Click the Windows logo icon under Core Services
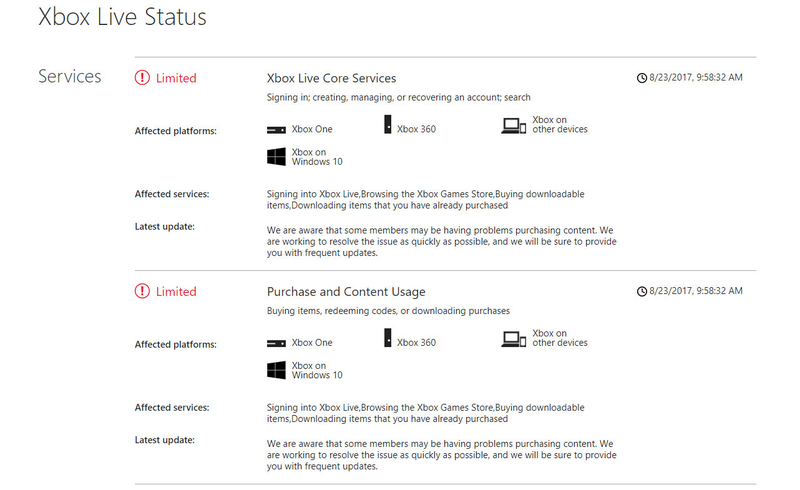The height and width of the screenshot is (490, 800). tap(277, 157)
